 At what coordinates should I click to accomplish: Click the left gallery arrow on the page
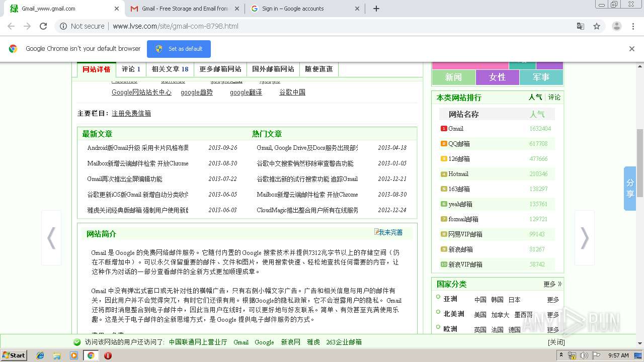(51, 238)
